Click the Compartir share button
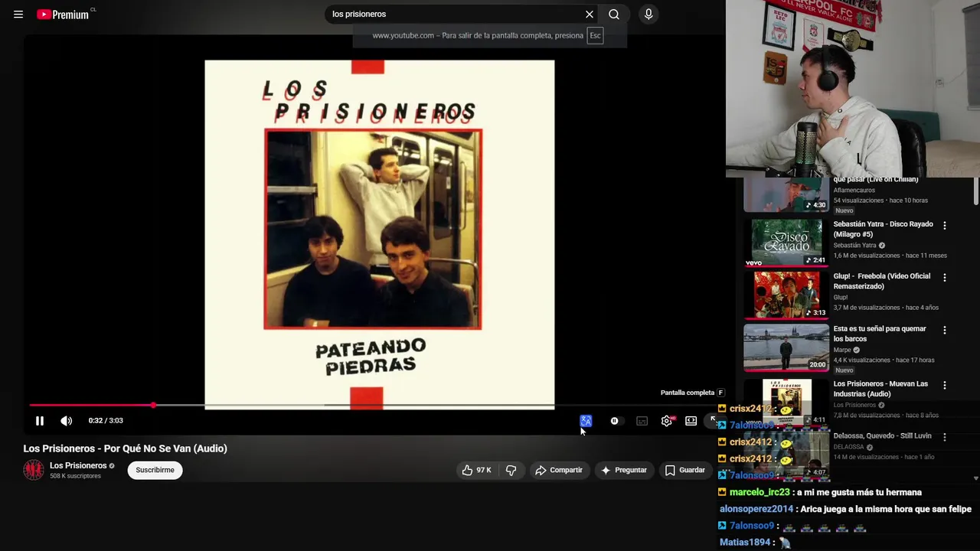 tap(559, 470)
